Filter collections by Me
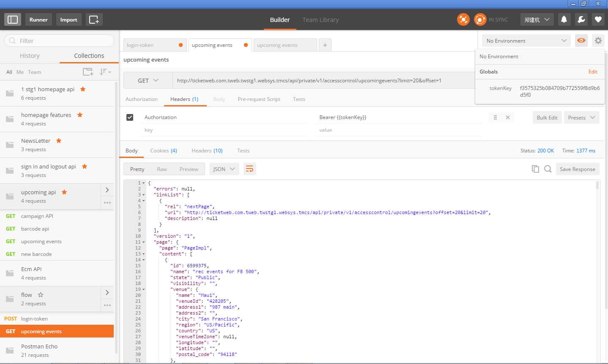Viewport: 608px width, 364px height. point(20,72)
